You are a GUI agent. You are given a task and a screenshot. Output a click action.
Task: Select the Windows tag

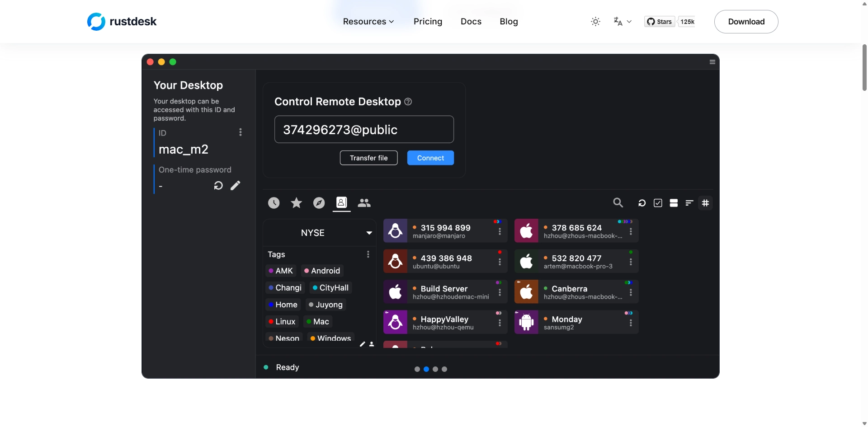[330, 338]
